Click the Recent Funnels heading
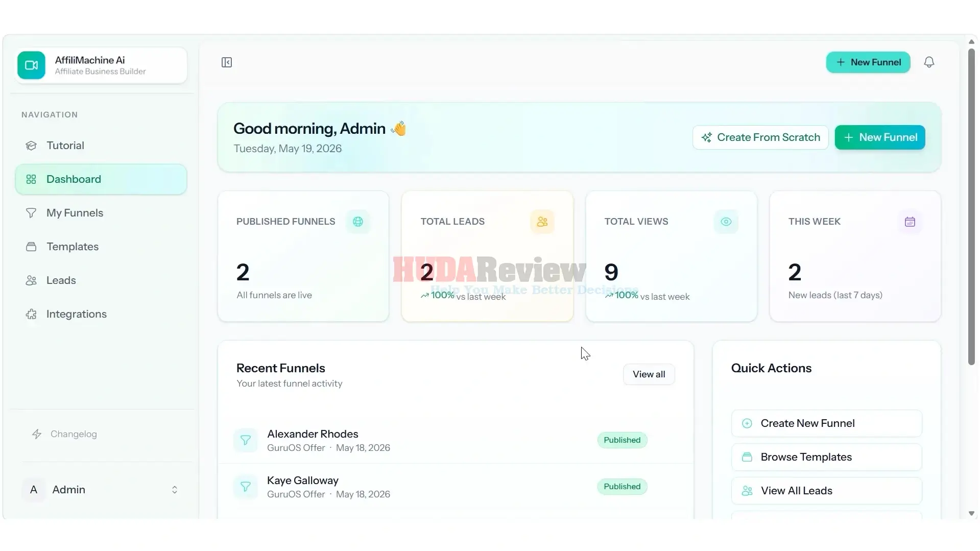This screenshot has width=980, height=551. [281, 368]
